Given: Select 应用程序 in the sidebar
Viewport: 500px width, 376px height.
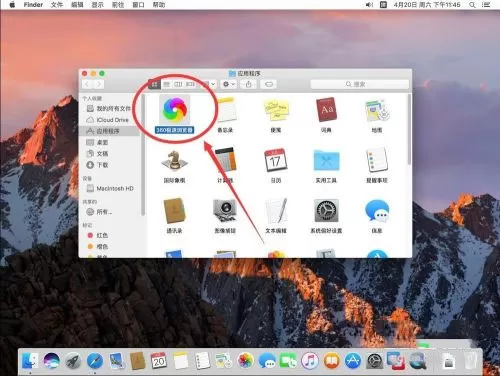Looking at the screenshot, I should 109,131.
